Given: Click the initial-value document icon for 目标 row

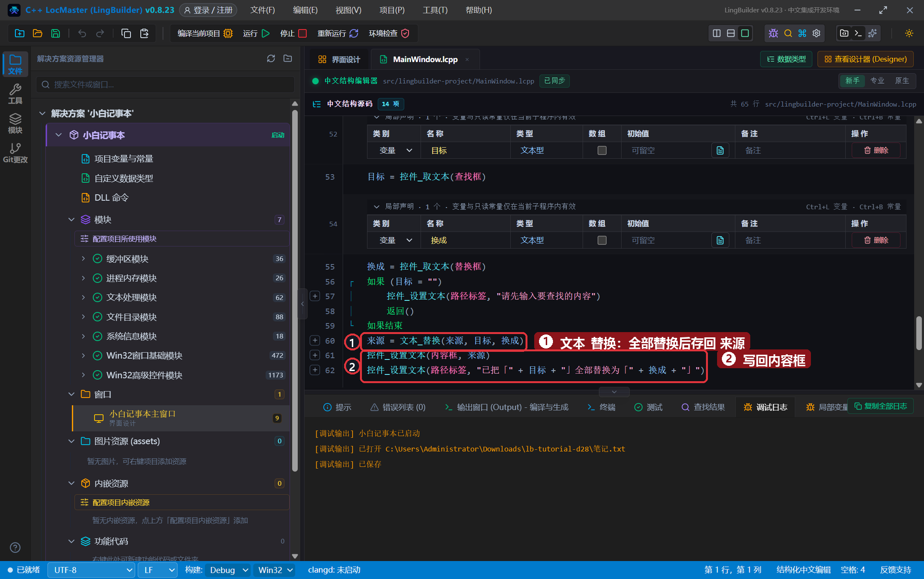Looking at the screenshot, I should tap(720, 151).
